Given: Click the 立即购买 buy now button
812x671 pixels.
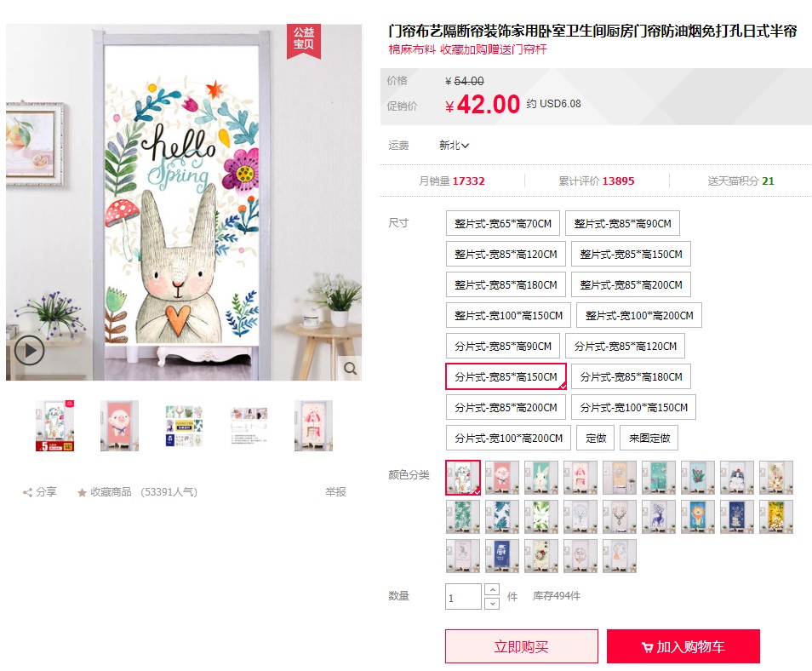Looking at the screenshot, I should pos(522,646).
